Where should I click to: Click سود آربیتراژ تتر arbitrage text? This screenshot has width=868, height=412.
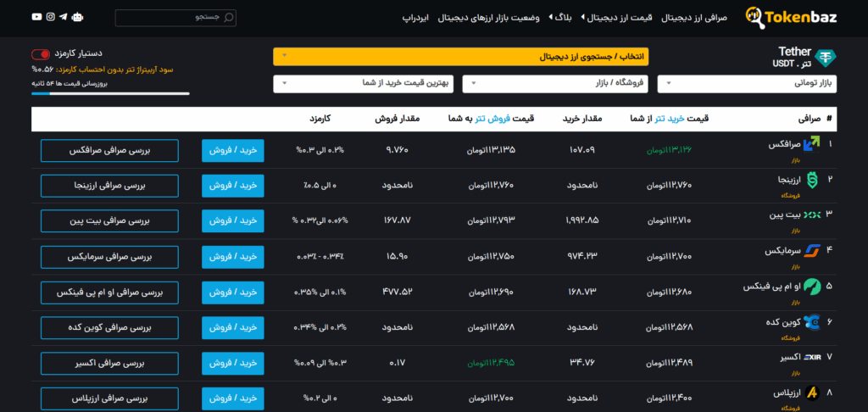click(x=103, y=70)
